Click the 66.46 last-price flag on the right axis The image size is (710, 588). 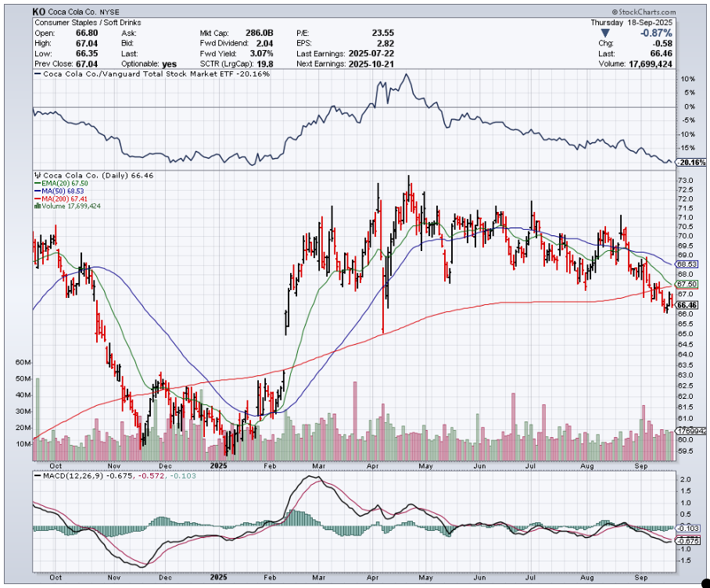687,305
